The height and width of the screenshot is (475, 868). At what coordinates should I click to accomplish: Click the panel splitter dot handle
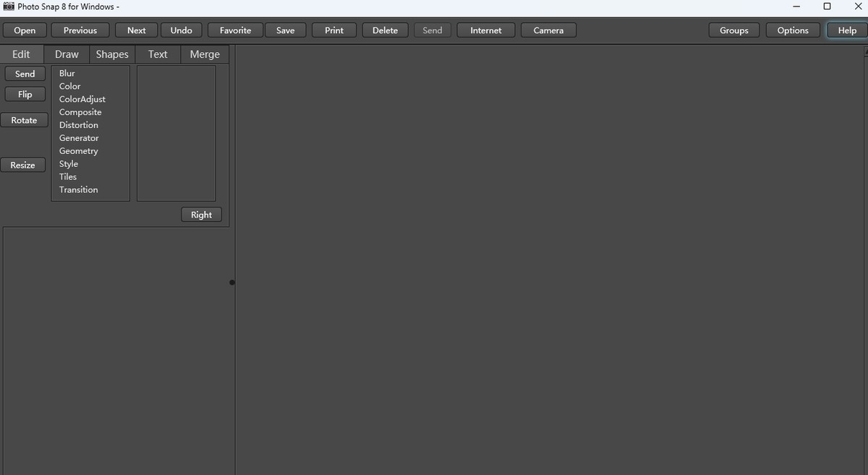tap(232, 283)
